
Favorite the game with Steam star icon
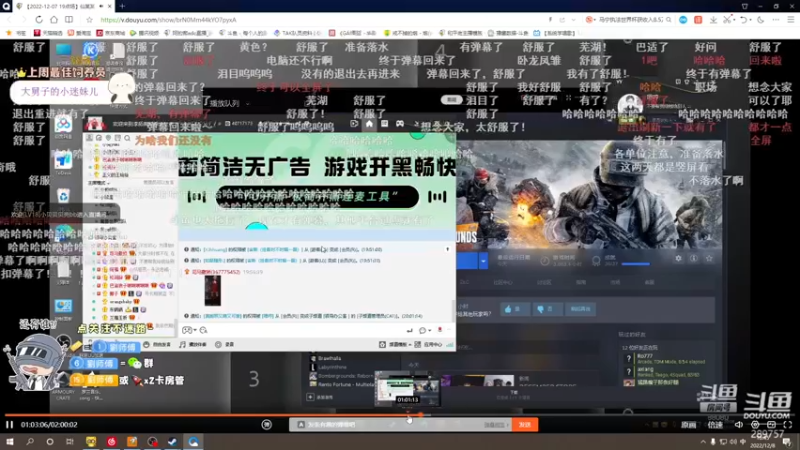pyautogui.click(x=709, y=258)
